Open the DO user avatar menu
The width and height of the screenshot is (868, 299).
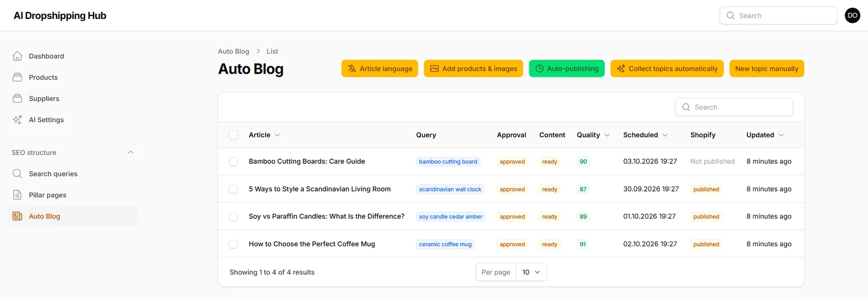coord(852,15)
